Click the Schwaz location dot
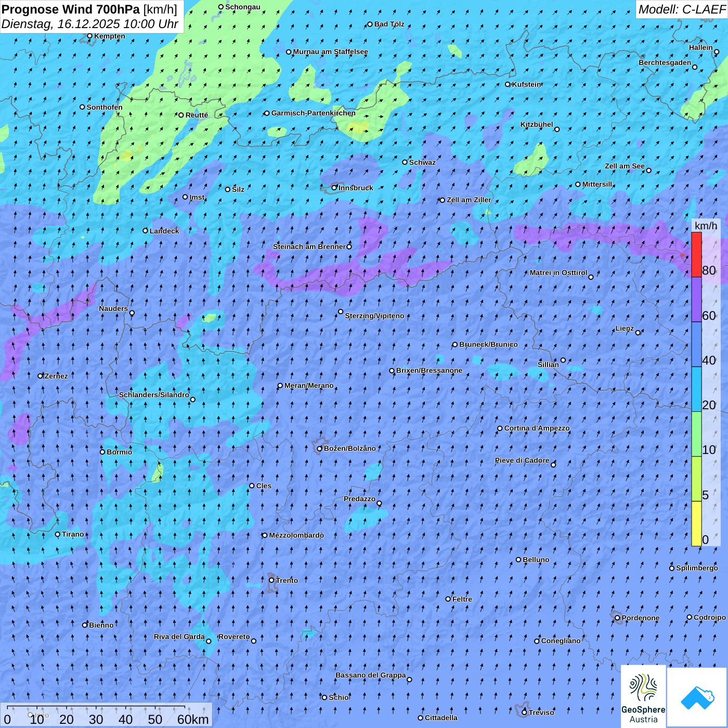This screenshot has width=728, height=728. tap(405, 162)
